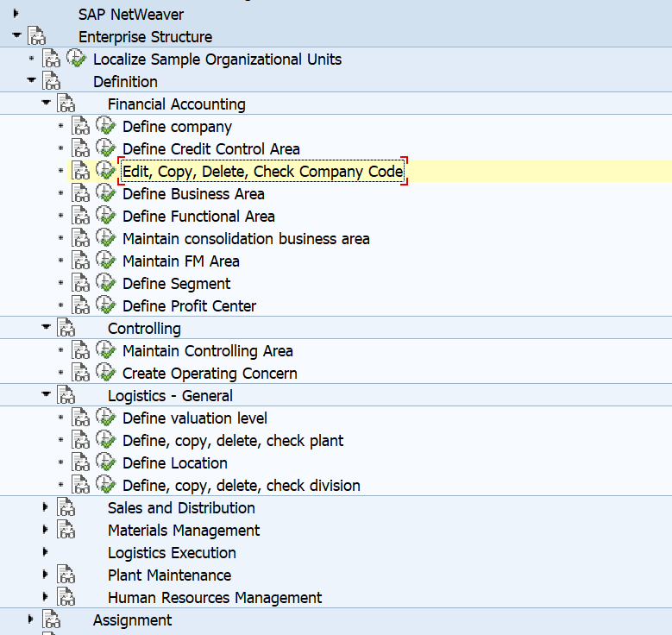Screen dimensions: 672x635
Task: Open documentation icon for Define, copy, delete, check plant
Action: tap(80, 439)
